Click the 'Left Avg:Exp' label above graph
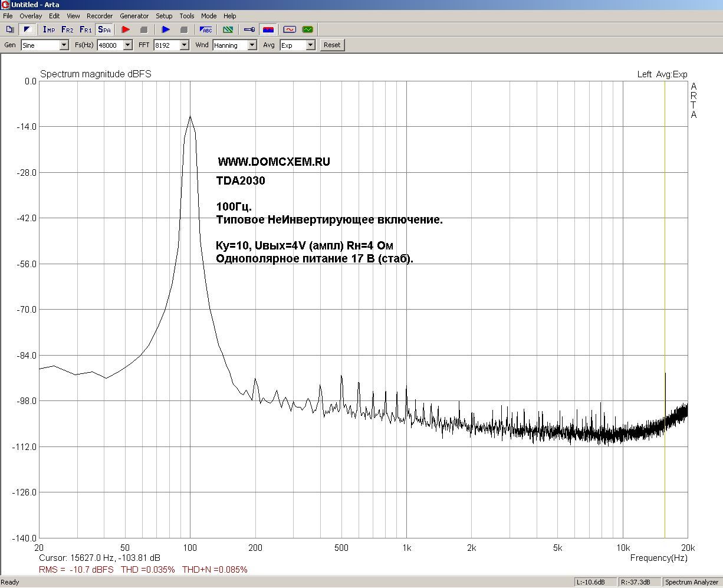The width and height of the screenshot is (723, 588). [662, 74]
